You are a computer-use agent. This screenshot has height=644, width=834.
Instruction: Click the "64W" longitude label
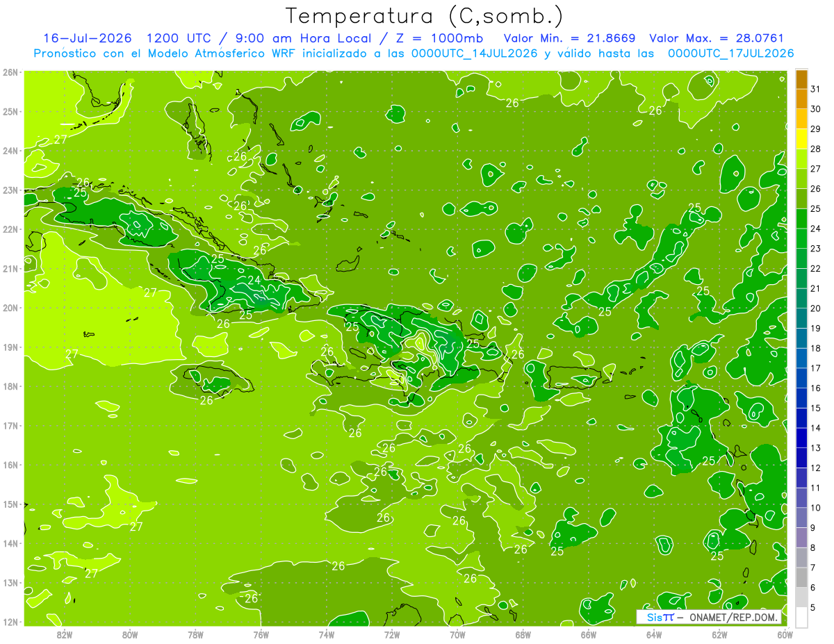pyautogui.click(x=654, y=634)
